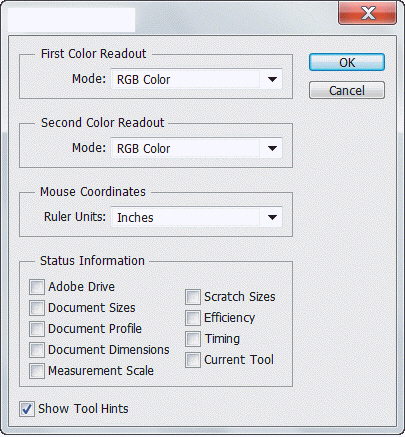Open First Color Readout Mode dropdown arrow
The image size is (405, 437).
(272, 79)
